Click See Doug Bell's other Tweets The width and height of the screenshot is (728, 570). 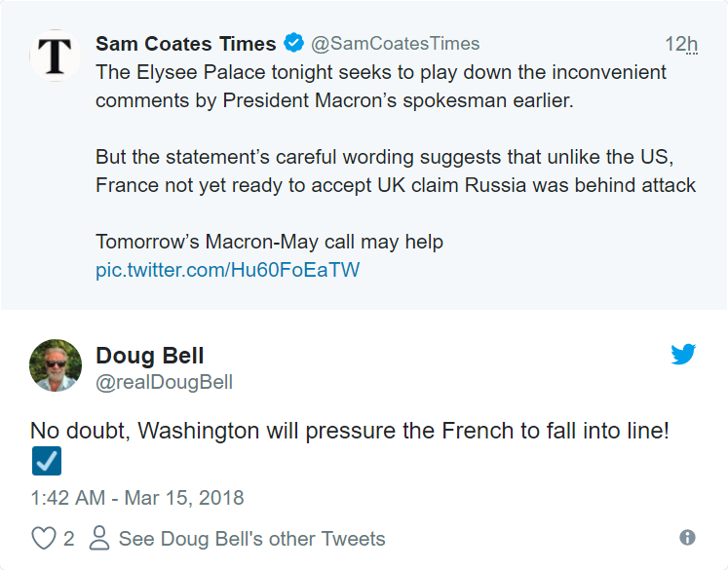point(251,539)
